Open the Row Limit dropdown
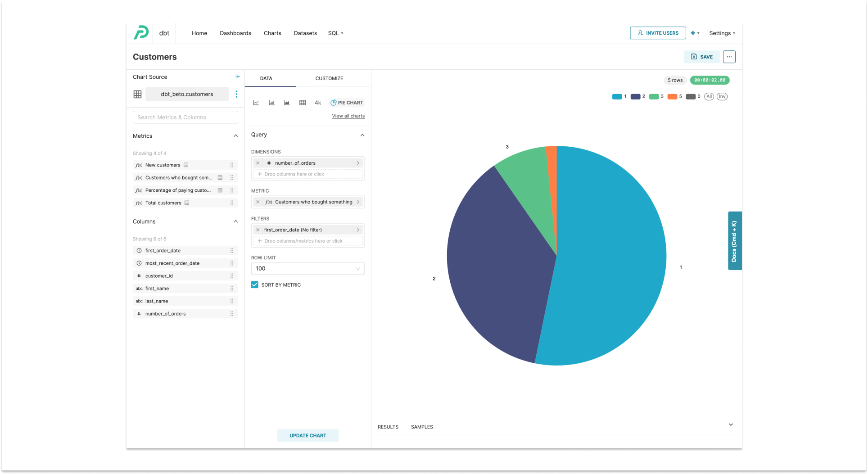Viewport: 868px width, 474px height. [307, 268]
